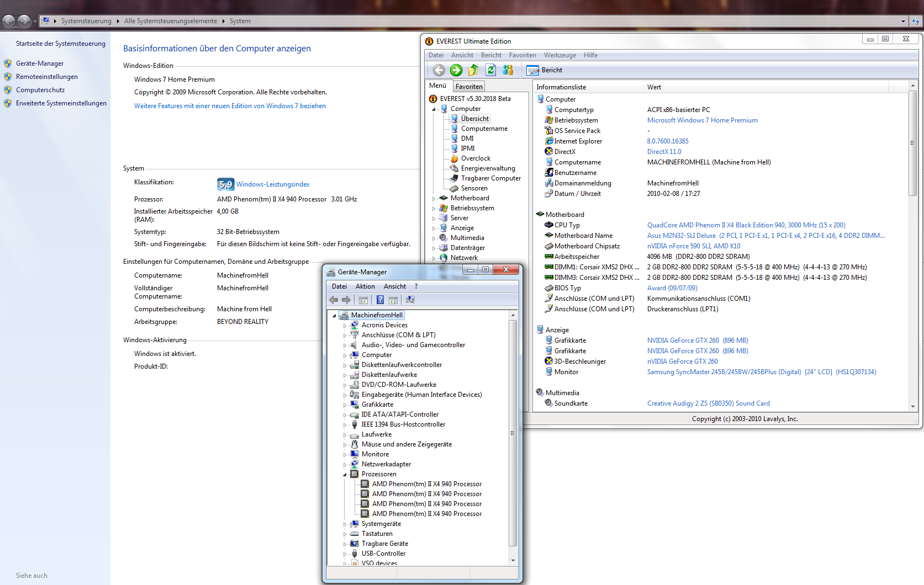
Task: Select DMI in EVEREST tree
Action: (467, 139)
